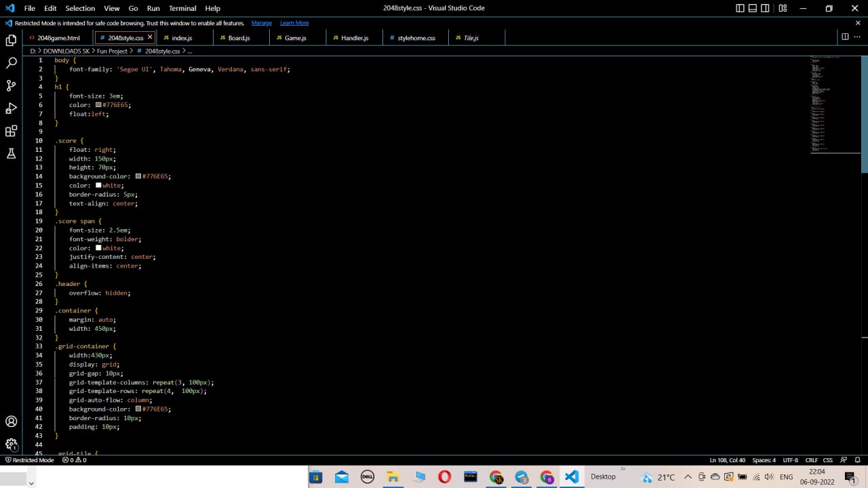Click the Learn More link

(x=294, y=23)
